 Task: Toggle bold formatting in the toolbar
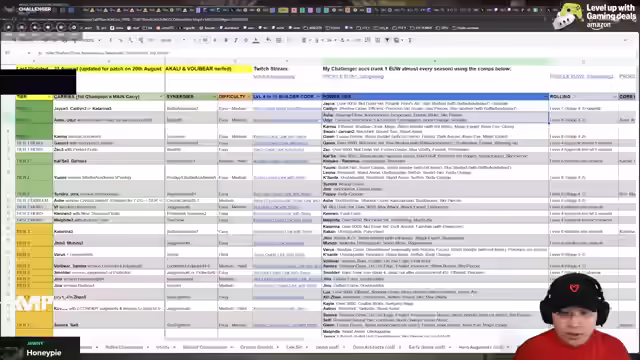pyautogui.click(x=226, y=40)
